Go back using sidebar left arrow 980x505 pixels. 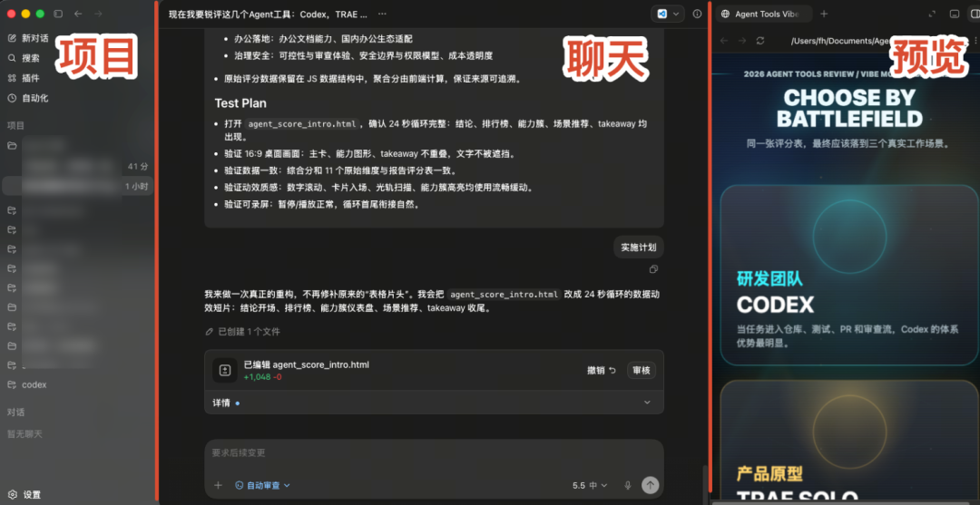78,13
